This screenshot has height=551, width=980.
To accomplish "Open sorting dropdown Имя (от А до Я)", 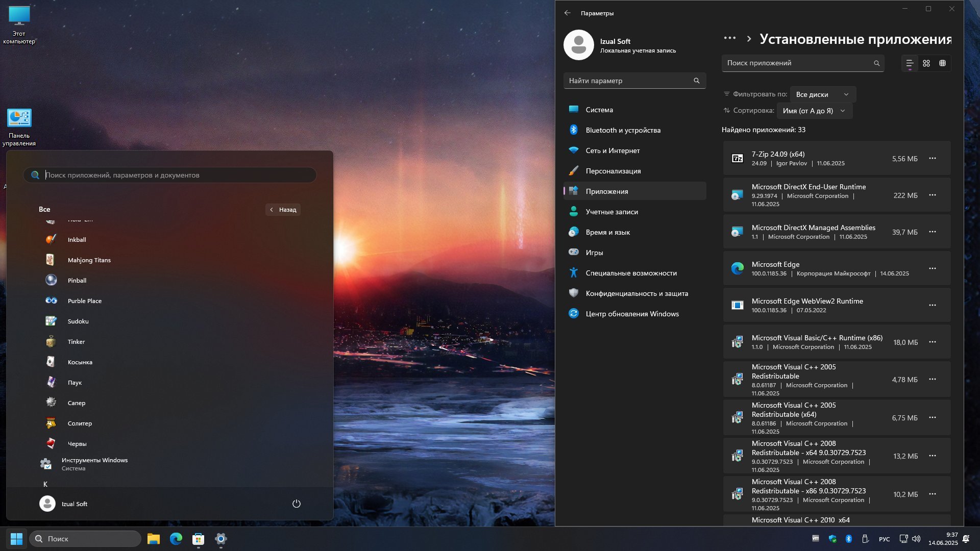I will [814, 111].
